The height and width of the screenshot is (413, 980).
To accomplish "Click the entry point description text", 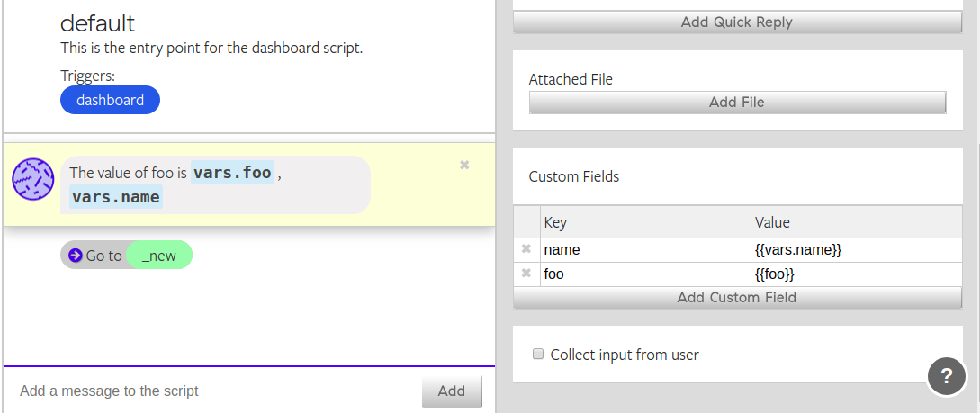I will [211, 48].
